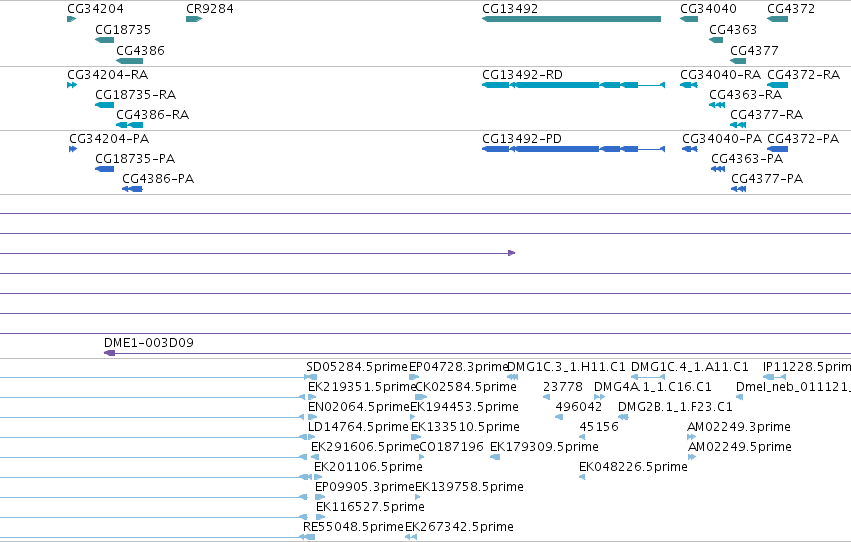
Task: Click EST EP04728.3prime label
Action: pyautogui.click(x=459, y=367)
